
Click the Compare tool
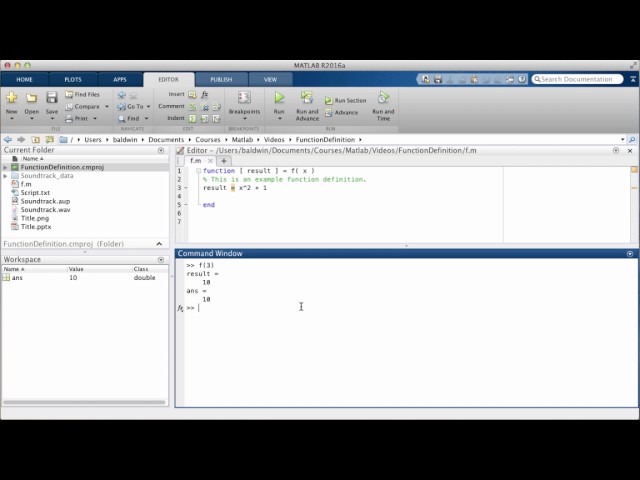pyautogui.click(x=82, y=106)
